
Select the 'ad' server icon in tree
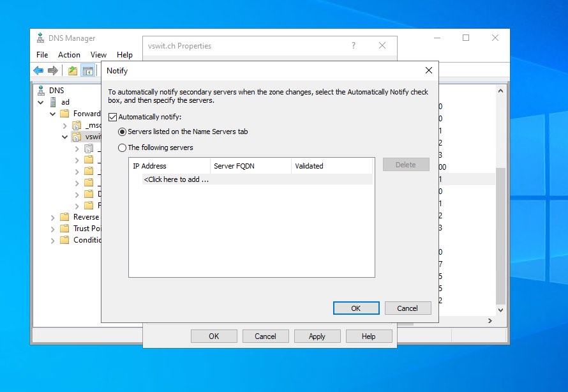click(x=52, y=102)
